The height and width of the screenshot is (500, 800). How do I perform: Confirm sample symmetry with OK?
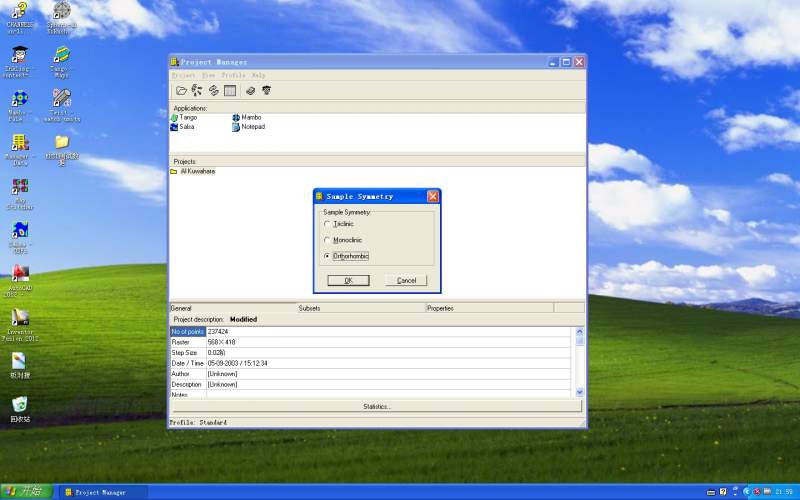348,281
